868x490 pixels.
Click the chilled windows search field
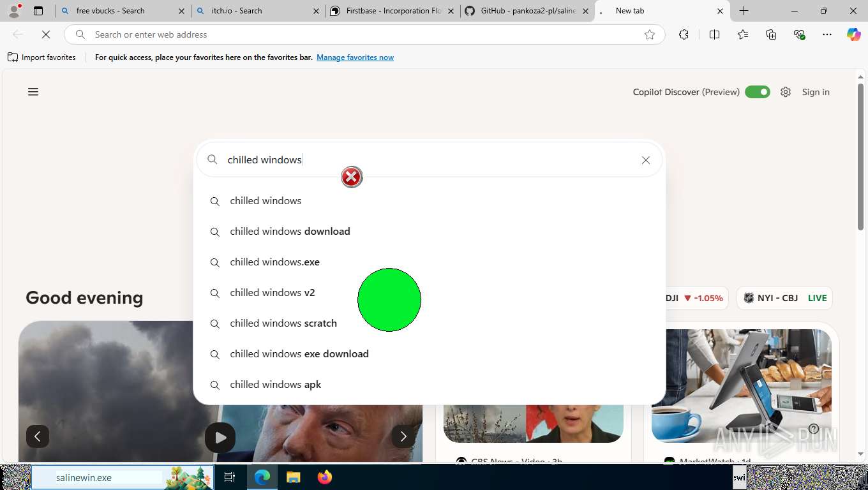click(x=431, y=160)
